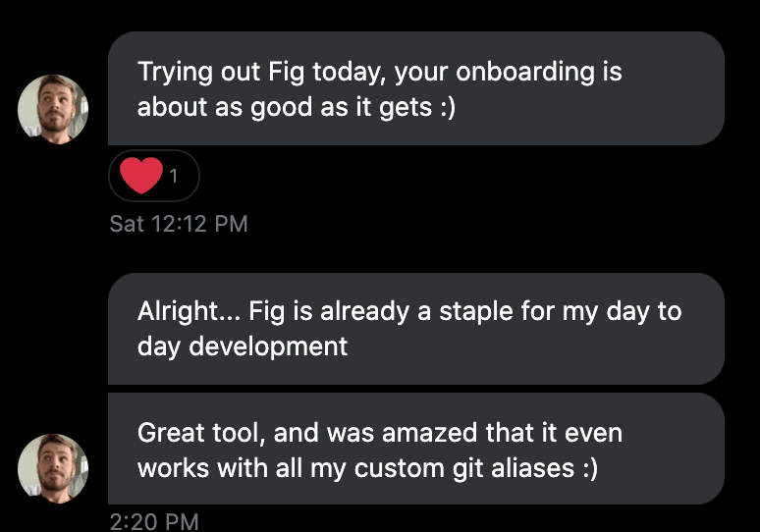Click the "2:20 PM" timestamp
The height and width of the screenshot is (532, 760).
click(x=154, y=522)
